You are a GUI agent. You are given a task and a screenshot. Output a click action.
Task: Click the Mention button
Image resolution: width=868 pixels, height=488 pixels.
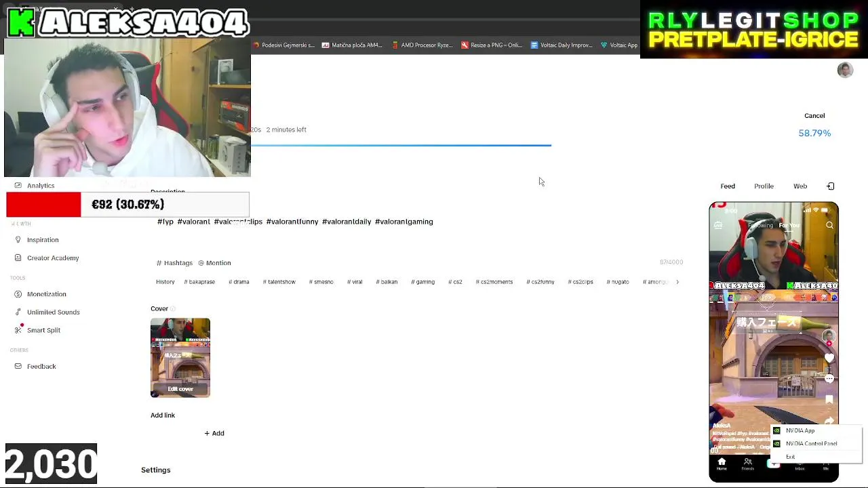pos(214,263)
